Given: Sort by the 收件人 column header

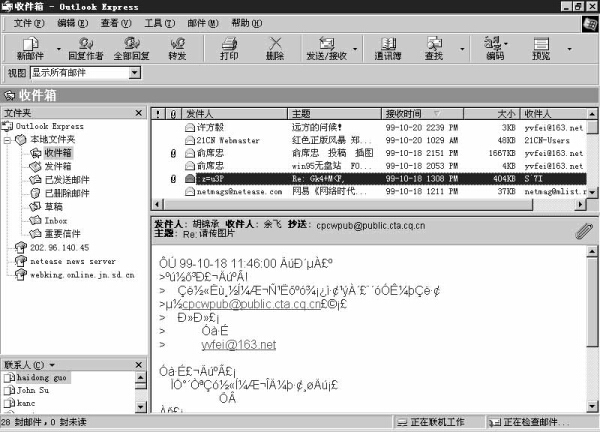Looking at the screenshot, I should click(553, 114).
